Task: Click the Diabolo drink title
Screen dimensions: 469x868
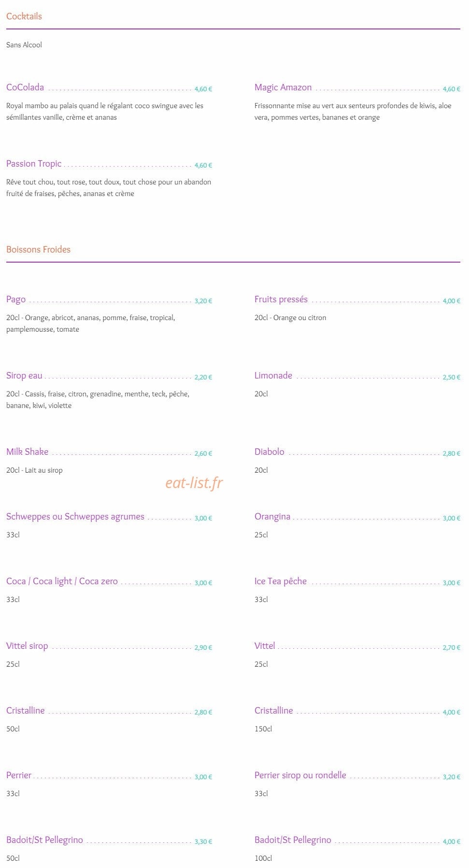Action: (270, 452)
